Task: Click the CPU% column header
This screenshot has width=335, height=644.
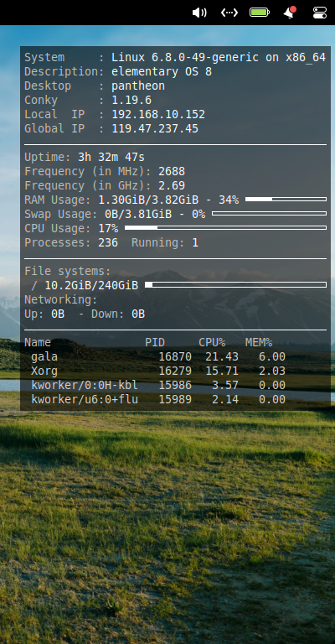Action: tap(212, 342)
